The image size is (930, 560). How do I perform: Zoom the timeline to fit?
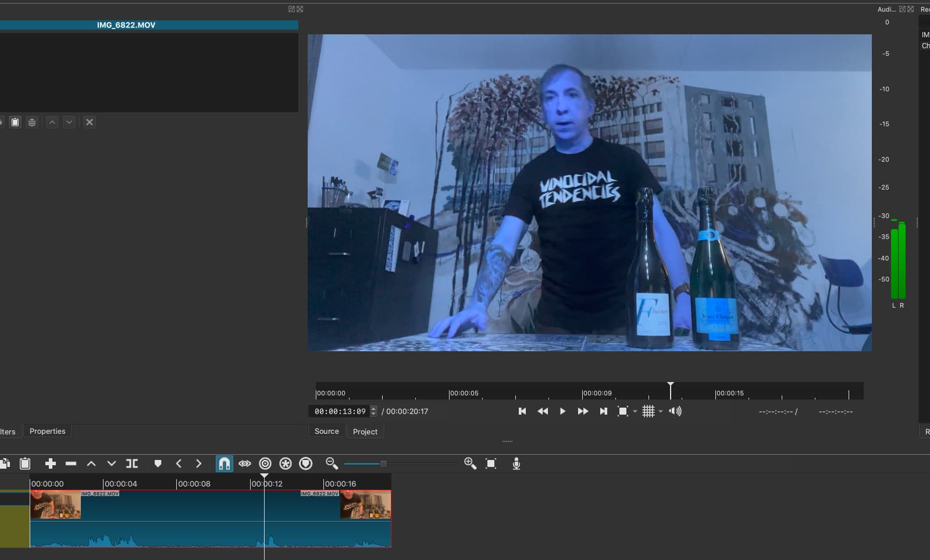(491, 463)
